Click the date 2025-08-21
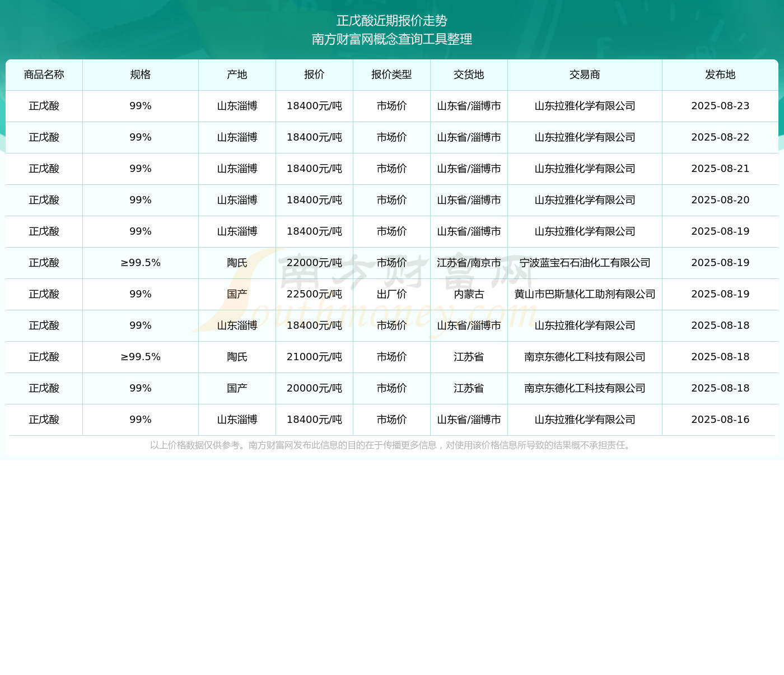The height and width of the screenshot is (675, 784). point(721,169)
